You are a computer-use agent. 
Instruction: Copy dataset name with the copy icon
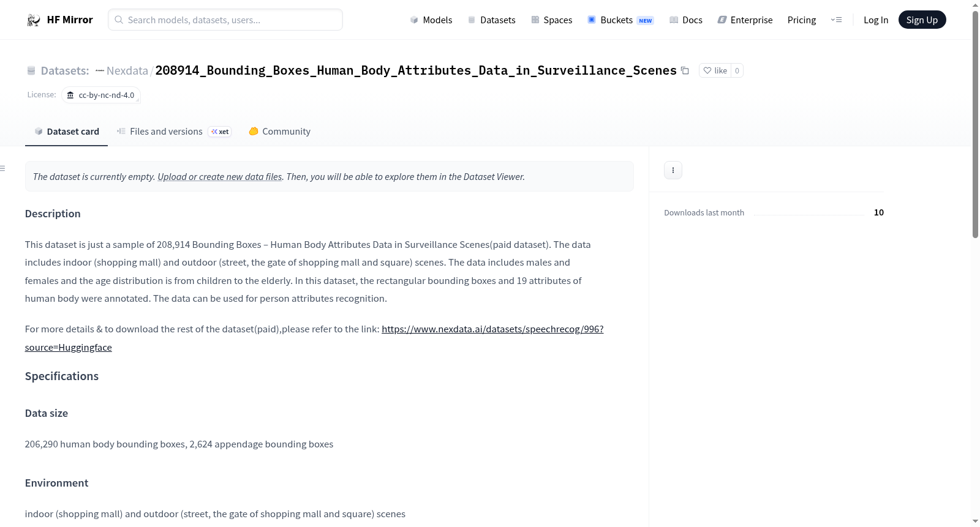685,71
